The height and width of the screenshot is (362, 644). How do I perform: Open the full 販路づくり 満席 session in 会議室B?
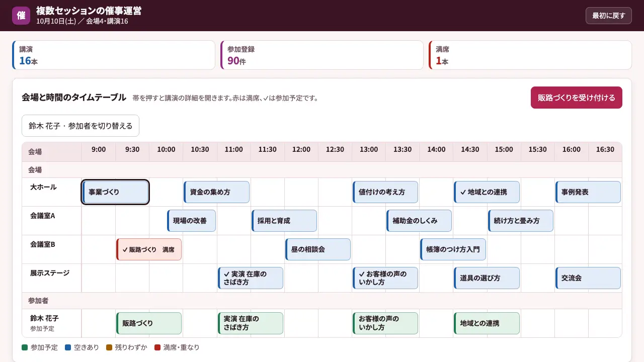tap(149, 249)
